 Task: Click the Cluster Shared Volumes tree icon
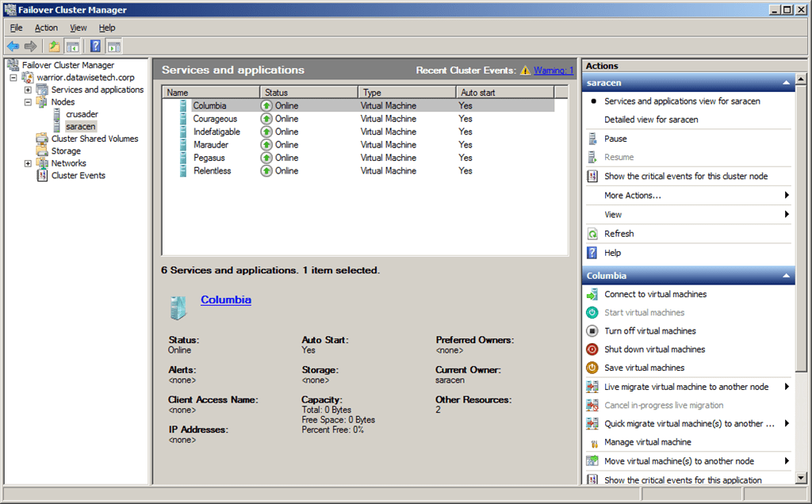pyautogui.click(x=42, y=139)
